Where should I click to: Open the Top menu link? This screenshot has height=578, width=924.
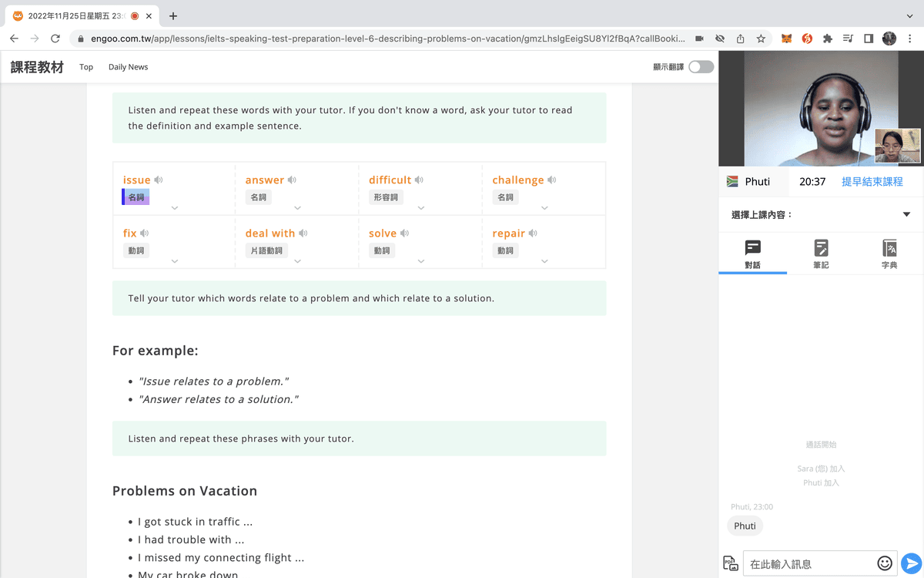[86, 67]
